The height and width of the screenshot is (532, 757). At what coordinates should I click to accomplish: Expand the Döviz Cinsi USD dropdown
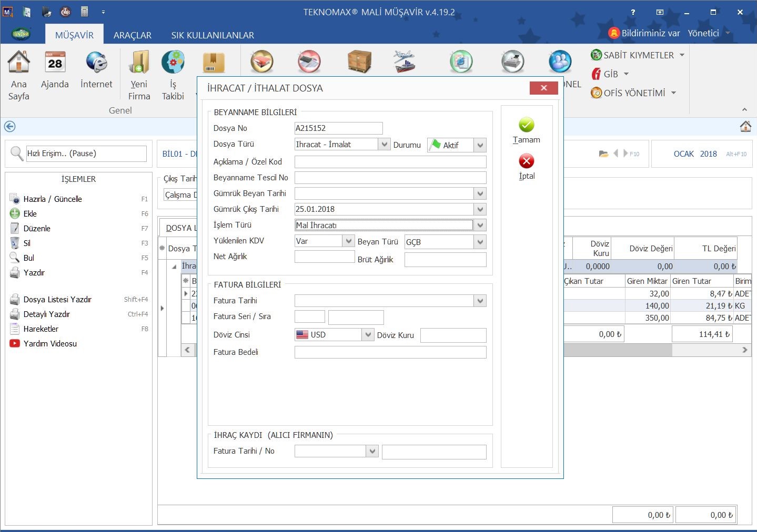click(x=368, y=335)
